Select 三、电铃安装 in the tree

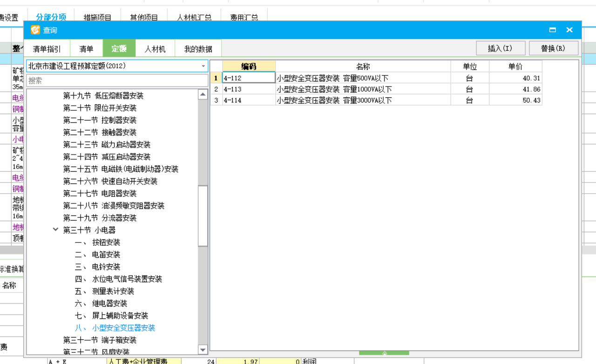(98, 267)
